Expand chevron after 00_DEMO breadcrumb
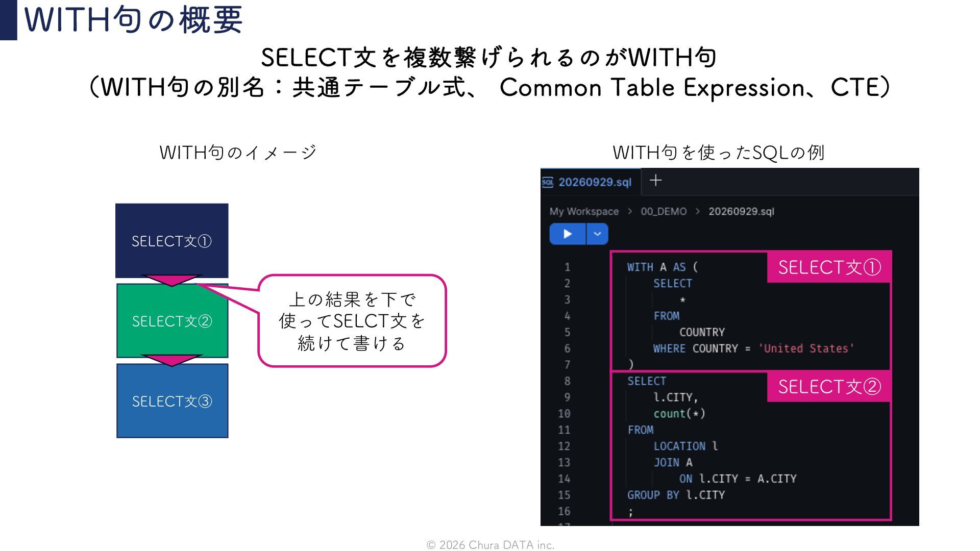 [698, 211]
